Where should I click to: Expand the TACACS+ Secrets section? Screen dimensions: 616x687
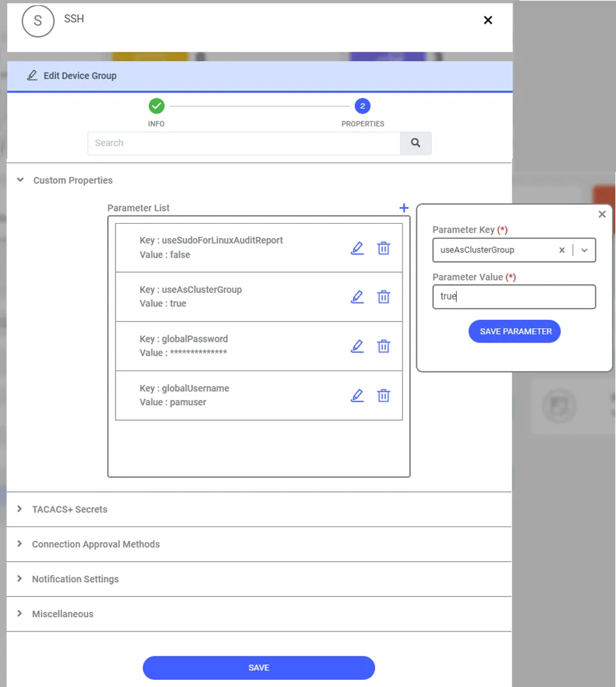20,509
